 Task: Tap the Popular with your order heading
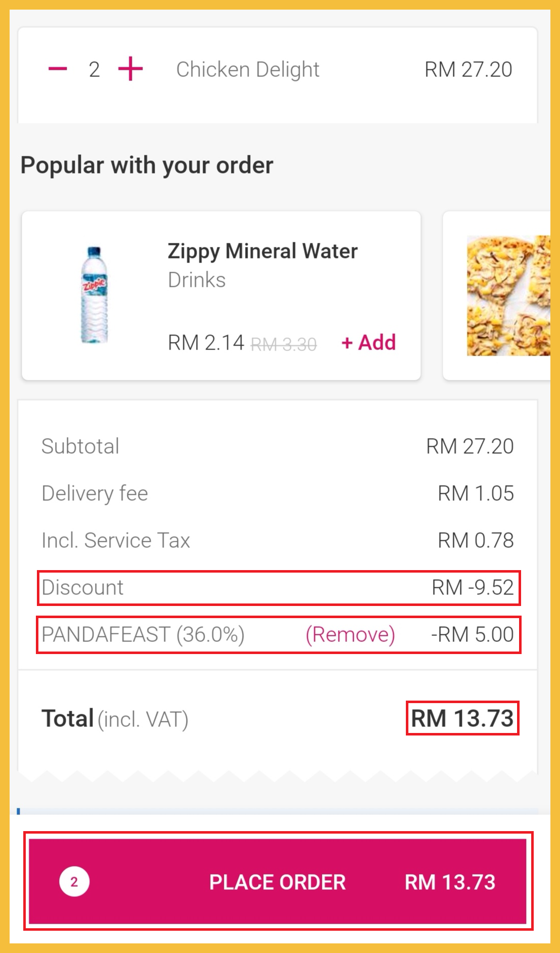(147, 165)
